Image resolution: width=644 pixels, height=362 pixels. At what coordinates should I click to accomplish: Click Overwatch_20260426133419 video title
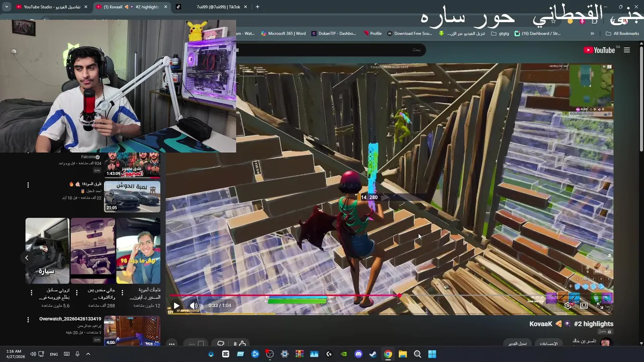click(70, 319)
